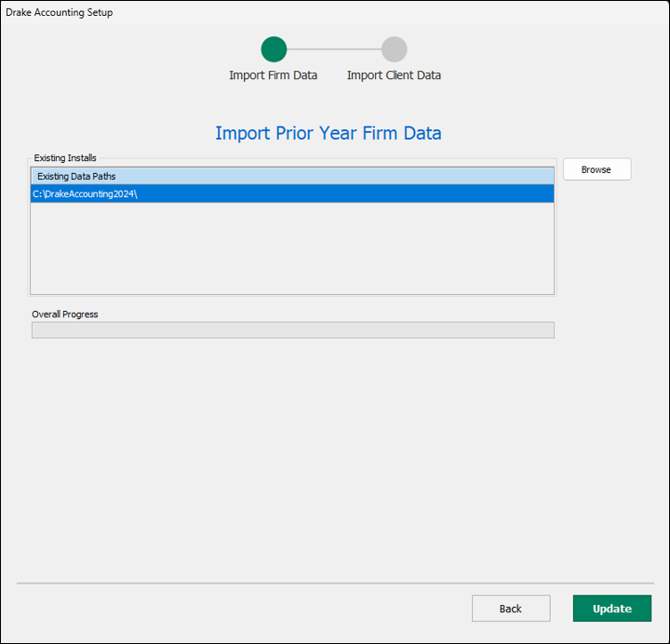The height and width of the screenshot is (644, 670).
Task: Click the Overall Progress bar
Action: [x=293, y=329]
